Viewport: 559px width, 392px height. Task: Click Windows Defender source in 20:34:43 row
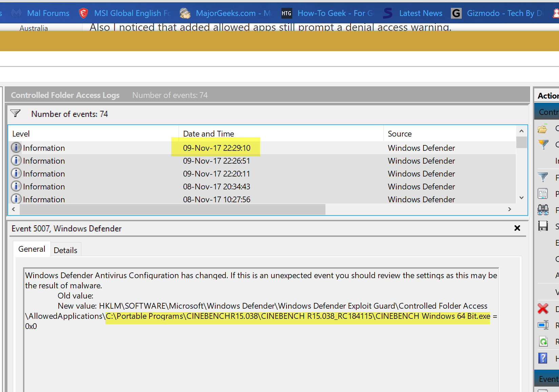coord(421,186)
